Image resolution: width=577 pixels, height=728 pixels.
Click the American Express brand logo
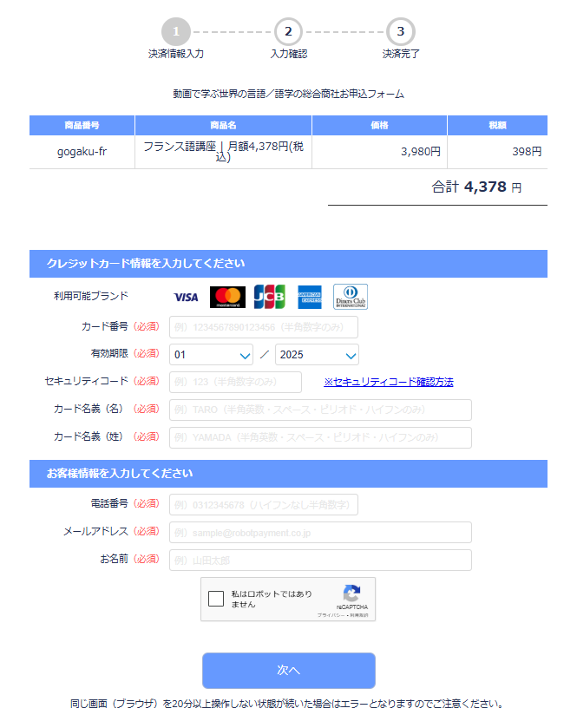310,297
